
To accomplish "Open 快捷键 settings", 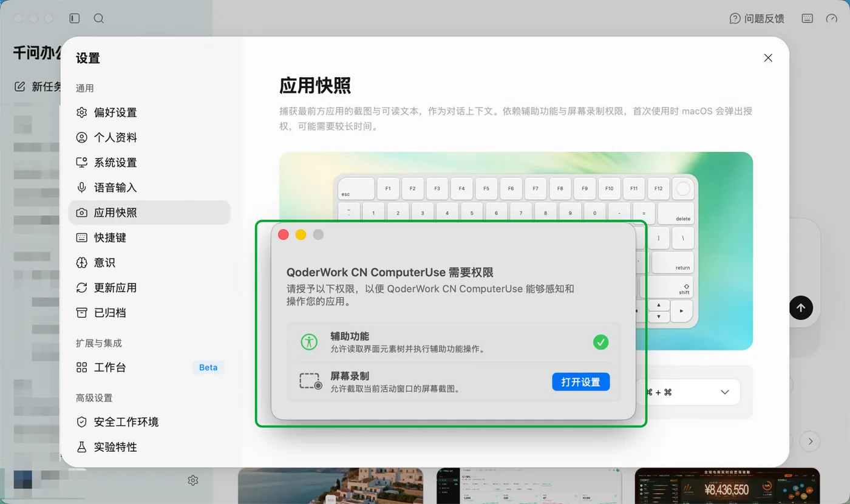I will tap(149, 237).
